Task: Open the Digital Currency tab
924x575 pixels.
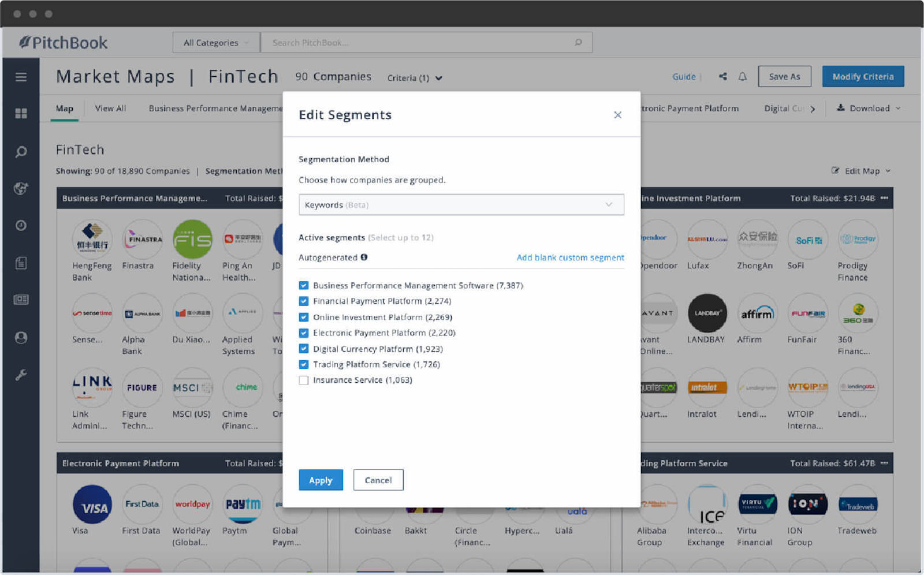Action: [784, 108]
